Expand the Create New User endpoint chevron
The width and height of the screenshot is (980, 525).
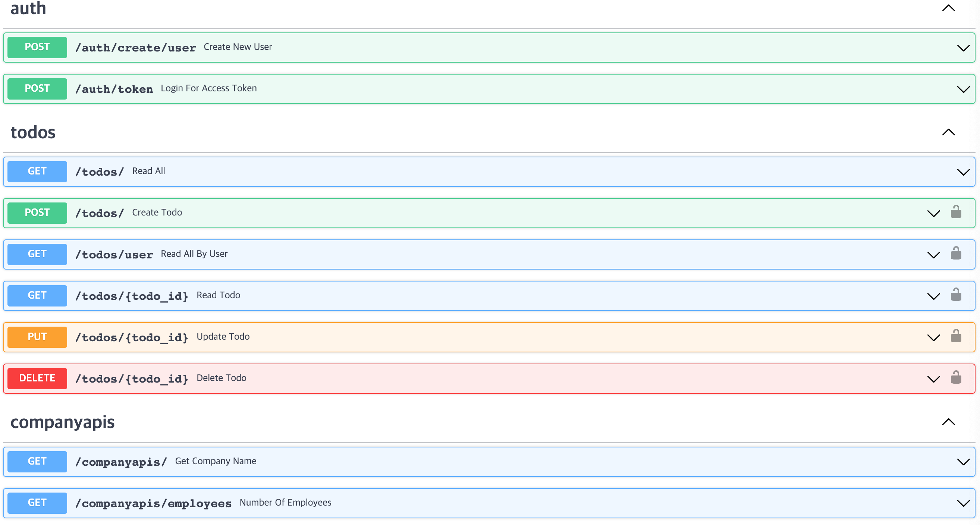(963, 48)
